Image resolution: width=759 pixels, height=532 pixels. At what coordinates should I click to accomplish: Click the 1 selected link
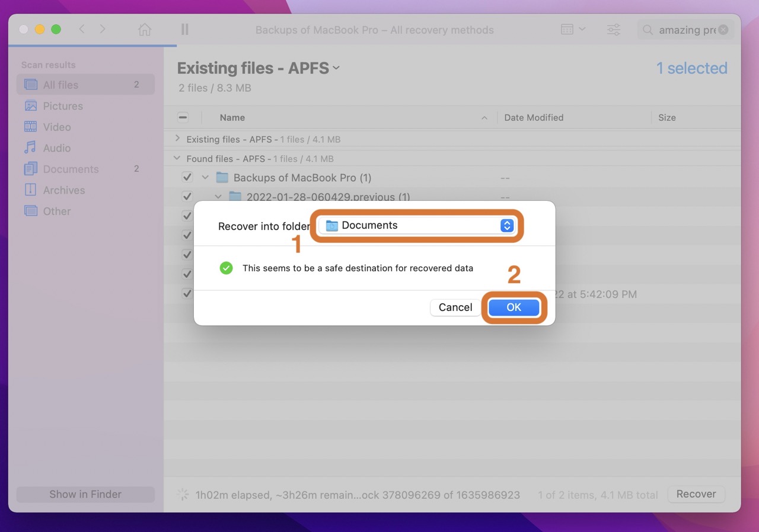click(x=691, y=68)
